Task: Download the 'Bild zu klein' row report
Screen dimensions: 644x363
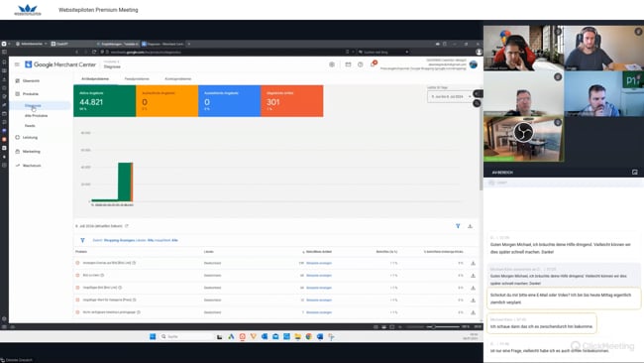Action: 474,276
